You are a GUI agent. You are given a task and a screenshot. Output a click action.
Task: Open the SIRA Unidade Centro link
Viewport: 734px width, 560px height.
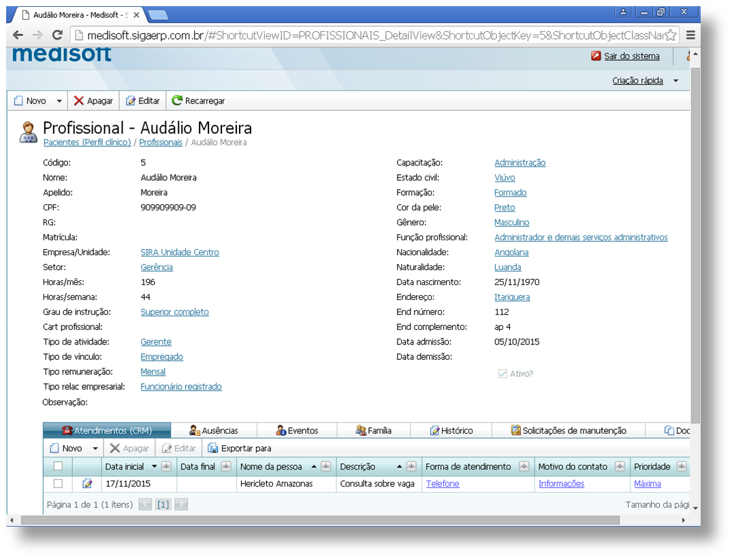tap(180, 252)
